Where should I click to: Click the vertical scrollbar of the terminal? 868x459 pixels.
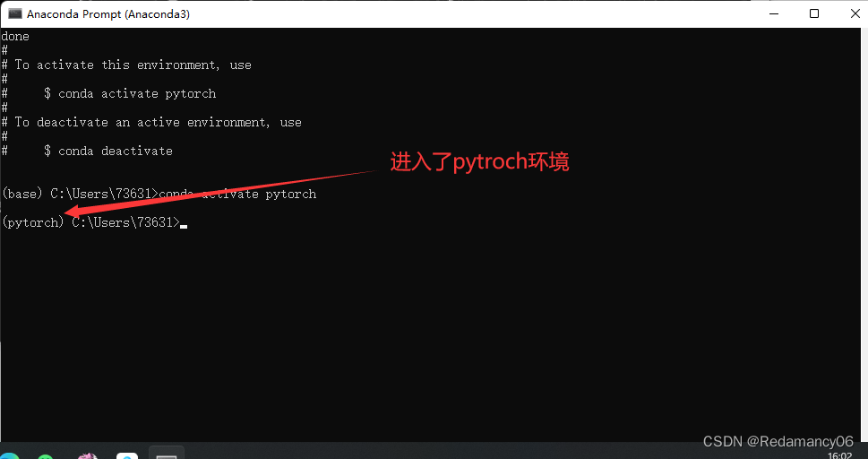click(x=862, y=233)
